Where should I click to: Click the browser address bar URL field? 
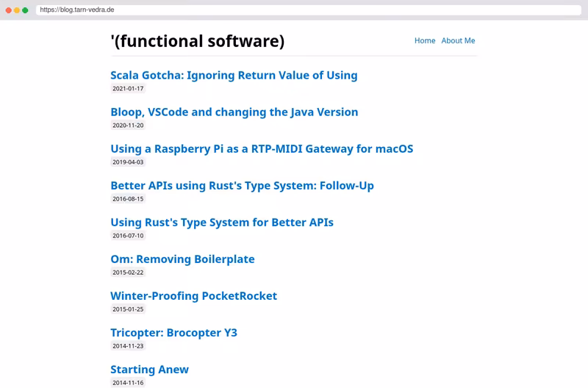pyautogui.click(x=308, y=10)
